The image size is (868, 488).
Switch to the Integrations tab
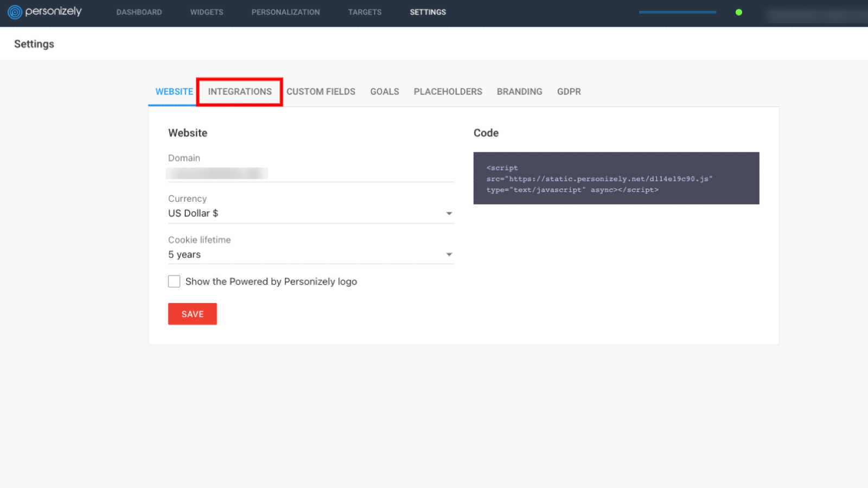click(240, 92)
